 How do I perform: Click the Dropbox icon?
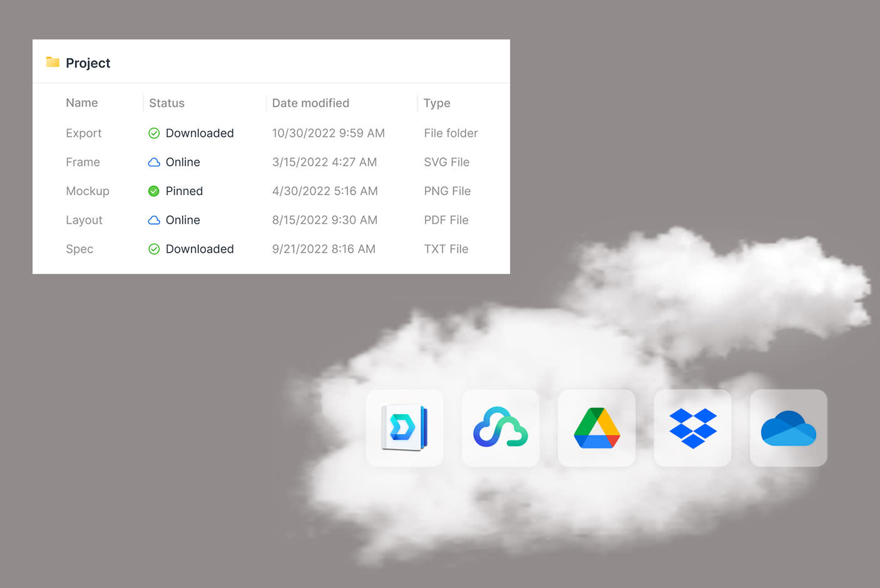click(692, 428)
